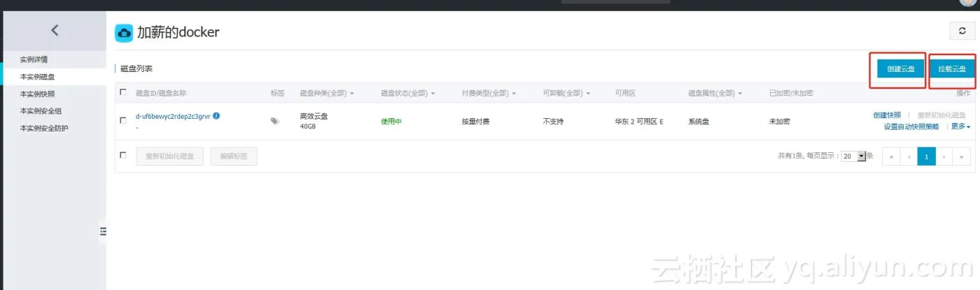The width and height of the screenshot is (980, 290).
Task: Click the 系统盘 attribute cell
Action: pyautogui.click(x=699, y=122)
